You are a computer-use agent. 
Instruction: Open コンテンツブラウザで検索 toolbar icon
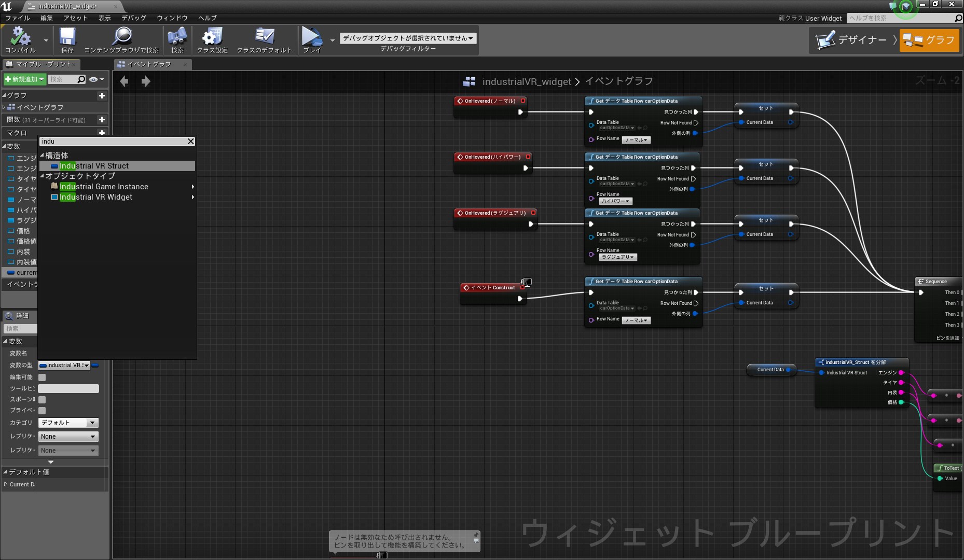[x=121, y=40]
